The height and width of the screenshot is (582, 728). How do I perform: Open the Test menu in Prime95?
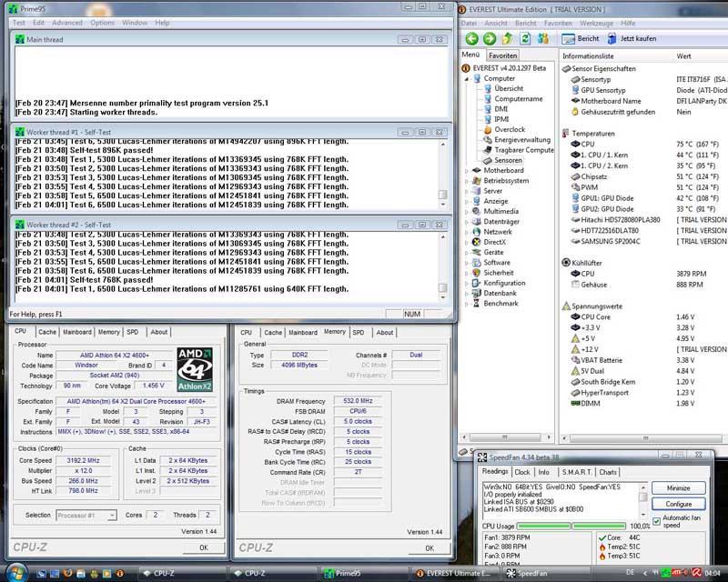[x=19, y=23]
